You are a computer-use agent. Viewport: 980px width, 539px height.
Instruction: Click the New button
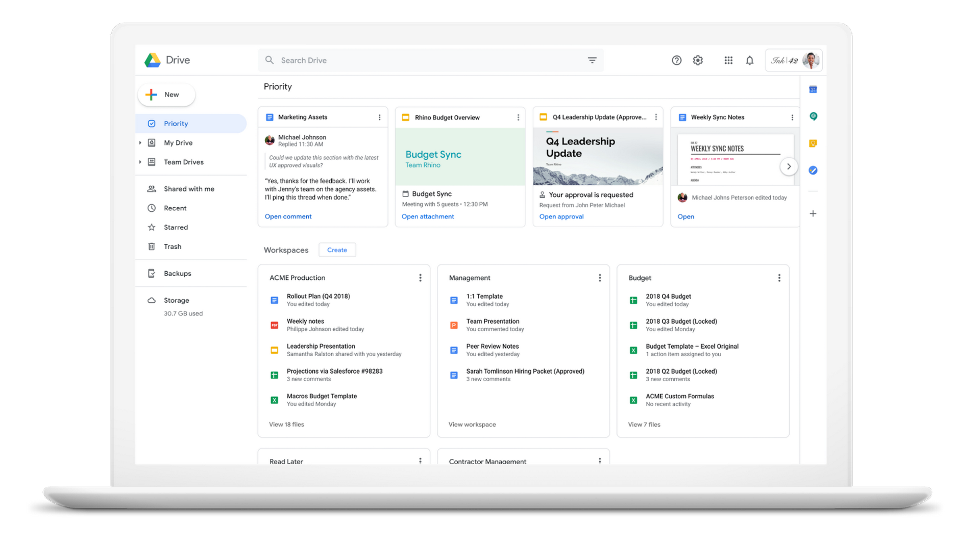166,95
